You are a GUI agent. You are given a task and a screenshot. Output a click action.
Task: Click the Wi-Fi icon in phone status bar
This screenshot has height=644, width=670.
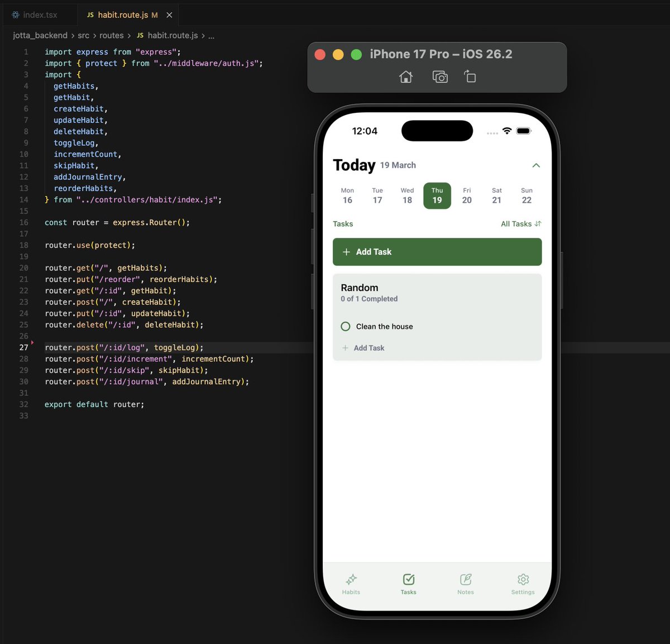507,131
